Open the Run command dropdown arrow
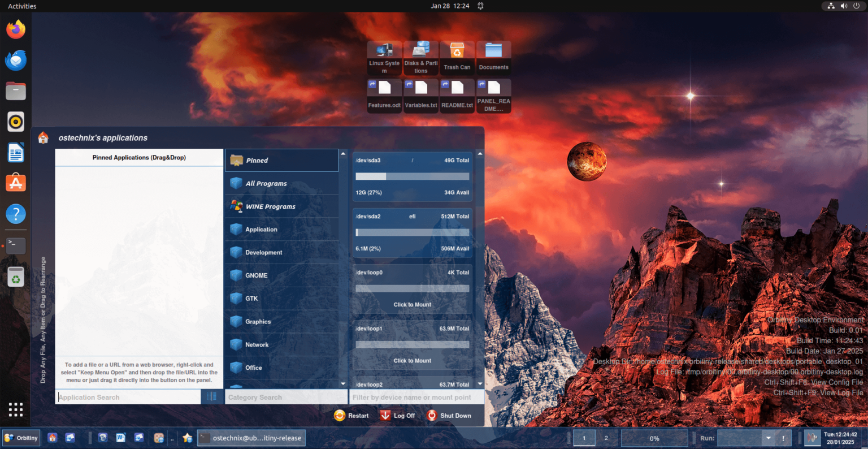Viewport: 868px width, 449px height. pos(770,437)
